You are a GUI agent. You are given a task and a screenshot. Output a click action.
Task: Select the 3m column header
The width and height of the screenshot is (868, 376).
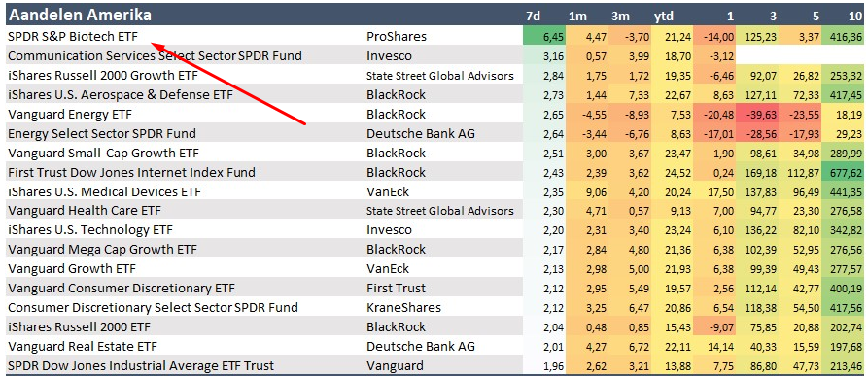[620, 16]
